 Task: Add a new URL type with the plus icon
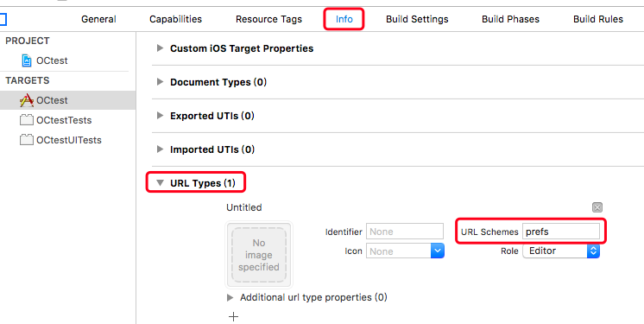coord(233,316)
